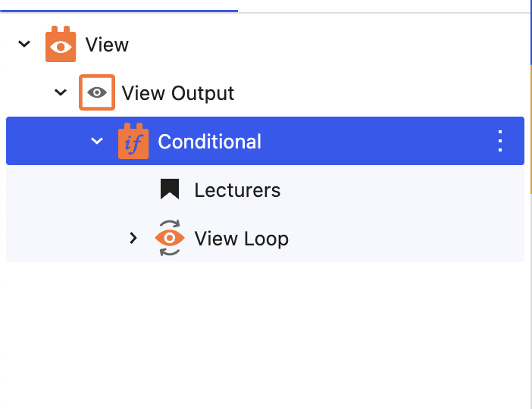The height and width of the screenshot is (409, 532).
Task: Click the View Output eye icon
Action: point(97,92)
